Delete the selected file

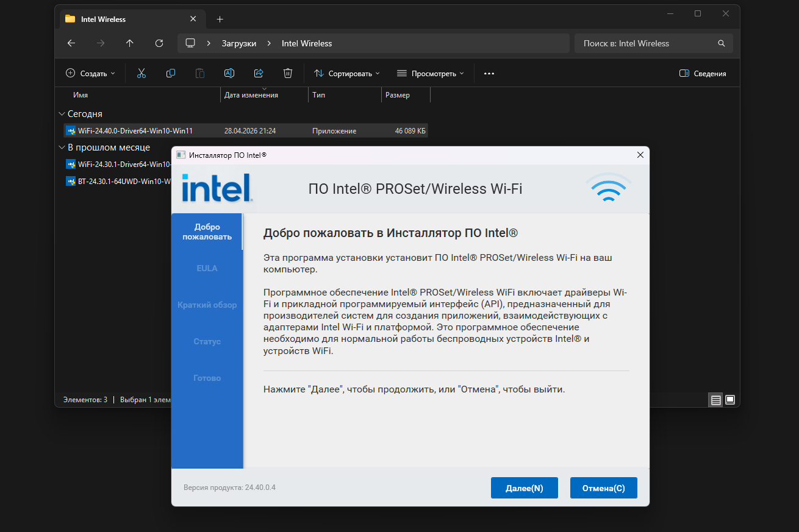coord(287,73)
